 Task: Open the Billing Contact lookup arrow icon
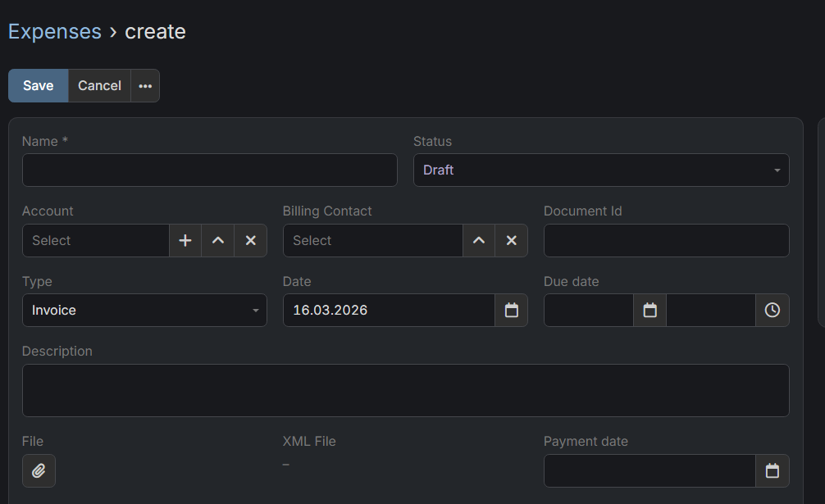tap(479, 240)
